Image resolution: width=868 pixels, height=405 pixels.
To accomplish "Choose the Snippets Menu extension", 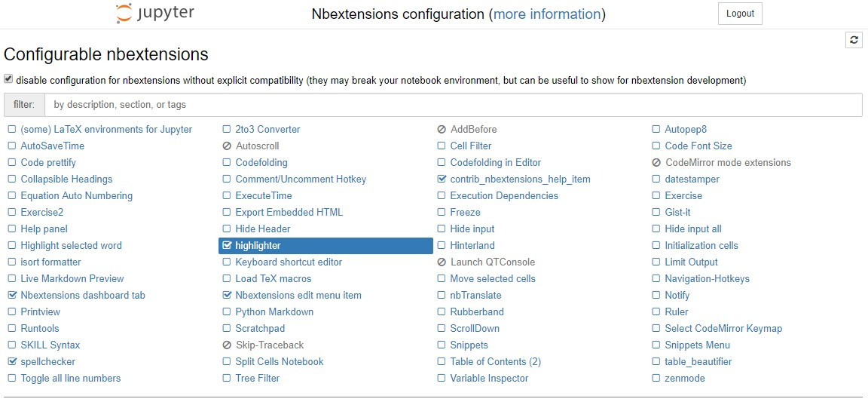I will click(x=697, y=345).
